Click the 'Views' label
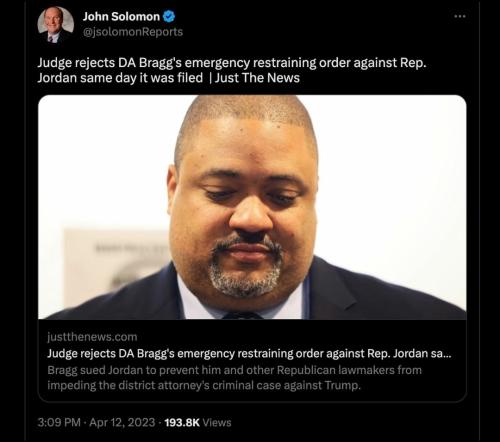The height and width of the screenshot is (442, 500). 217,422
